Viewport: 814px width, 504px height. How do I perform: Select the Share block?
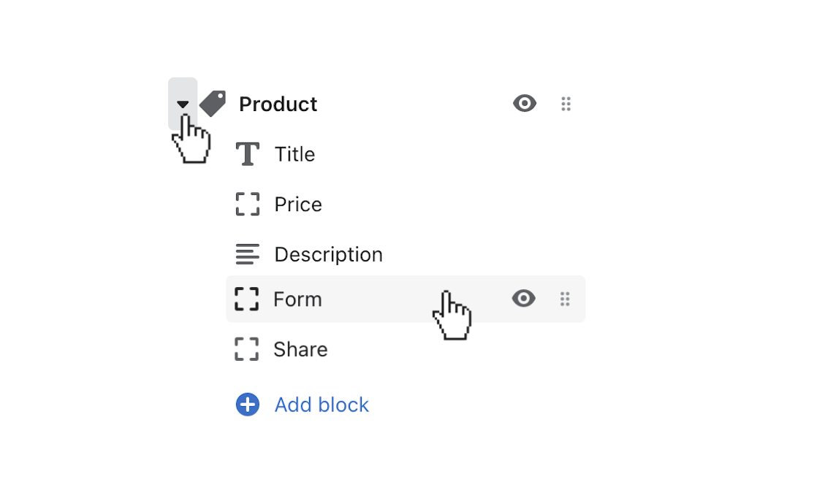[300, 349]
